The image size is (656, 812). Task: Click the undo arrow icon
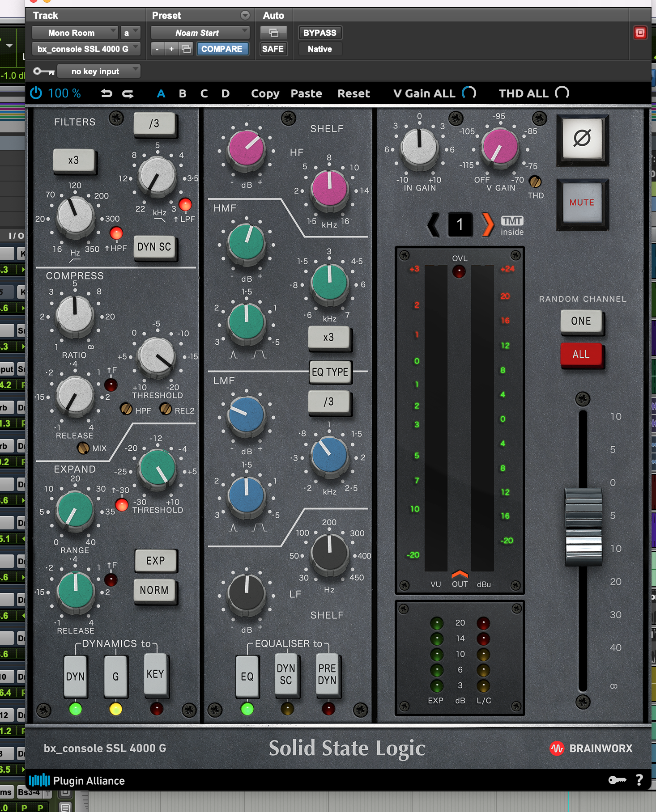[x=106, y=93]
